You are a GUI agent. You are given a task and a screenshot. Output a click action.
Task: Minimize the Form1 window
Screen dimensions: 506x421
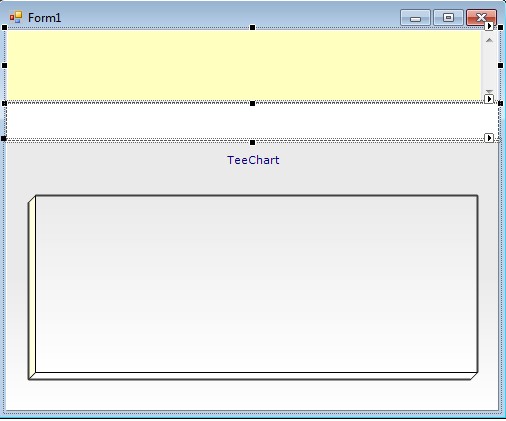click(415, 18)
